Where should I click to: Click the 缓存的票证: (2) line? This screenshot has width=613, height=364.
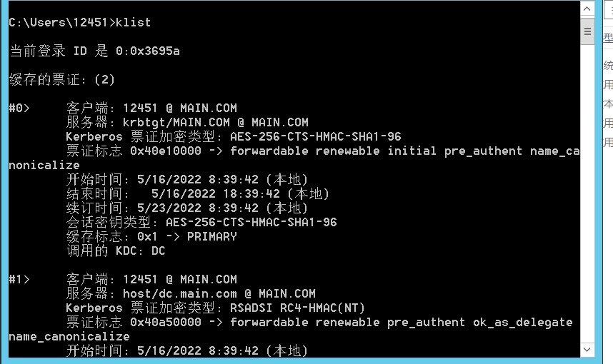[x=62, y=79]
